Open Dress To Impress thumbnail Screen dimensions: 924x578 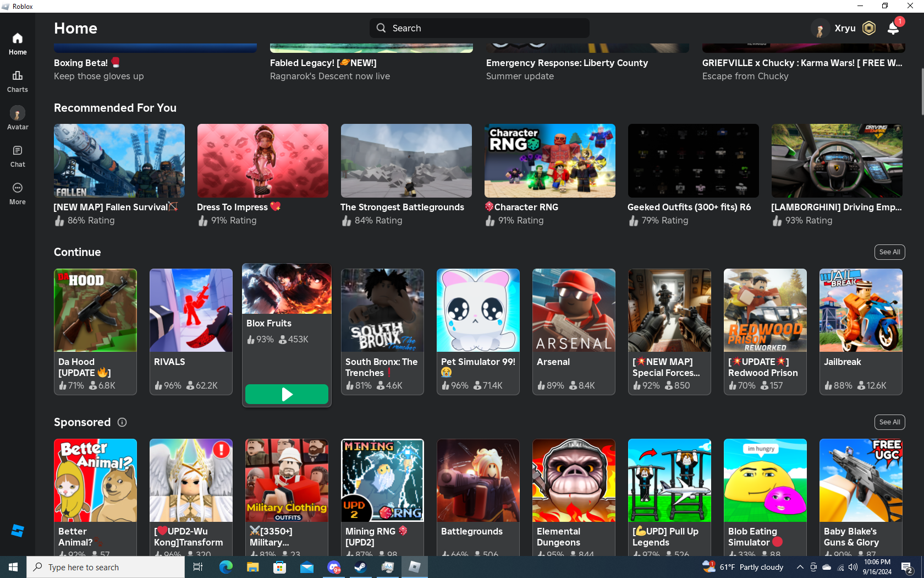point(263,161)
